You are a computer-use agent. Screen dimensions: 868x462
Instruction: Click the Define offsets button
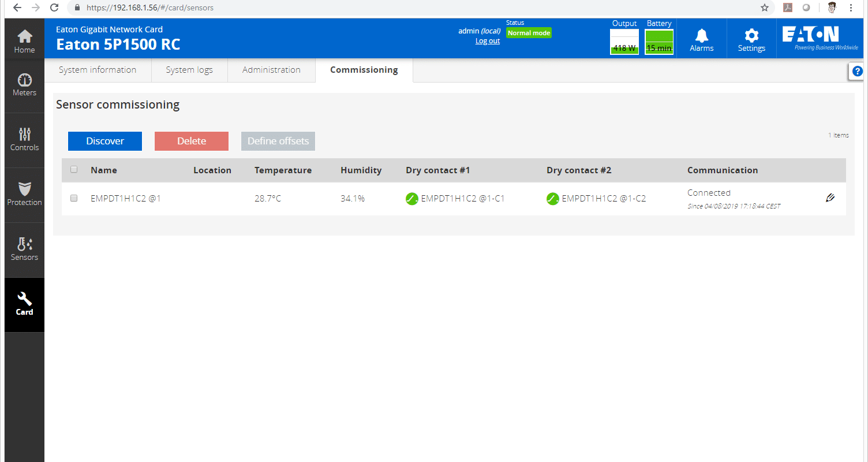pyautogui.click(x=278, y=141)
